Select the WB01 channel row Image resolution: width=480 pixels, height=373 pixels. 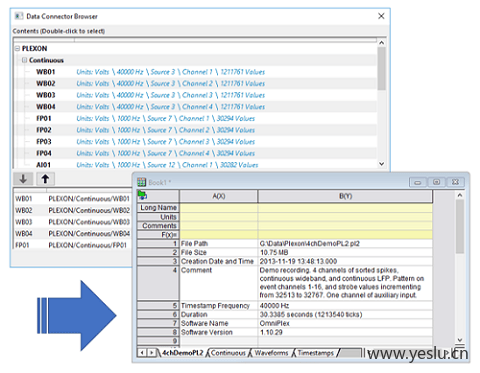[x=195, y=72]
